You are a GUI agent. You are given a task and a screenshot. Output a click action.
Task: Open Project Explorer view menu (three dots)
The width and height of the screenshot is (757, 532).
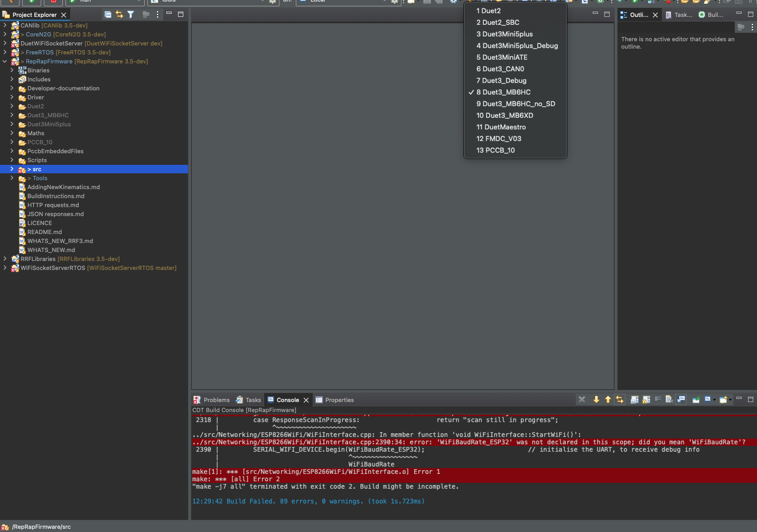pyautogui.click(x=157, y=15)
